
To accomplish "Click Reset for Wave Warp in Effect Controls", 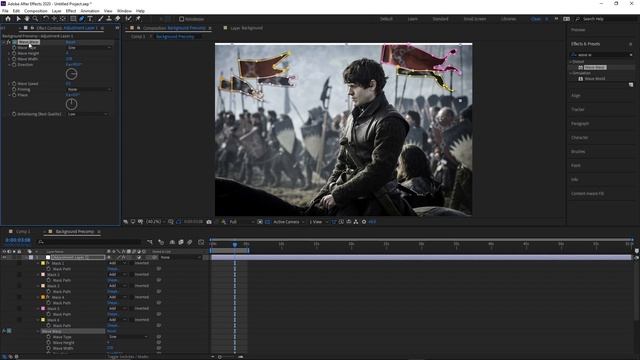I will coord(71,42).
